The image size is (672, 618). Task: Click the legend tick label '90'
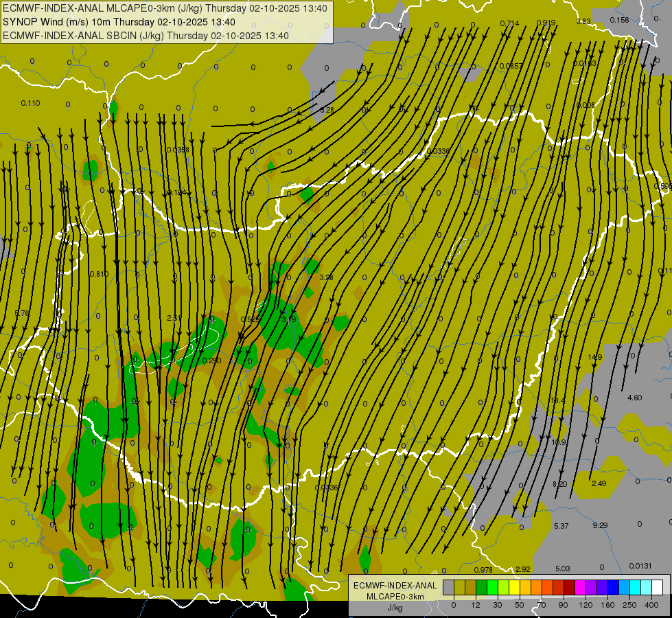pyautogui.click(x=563, y=605)
